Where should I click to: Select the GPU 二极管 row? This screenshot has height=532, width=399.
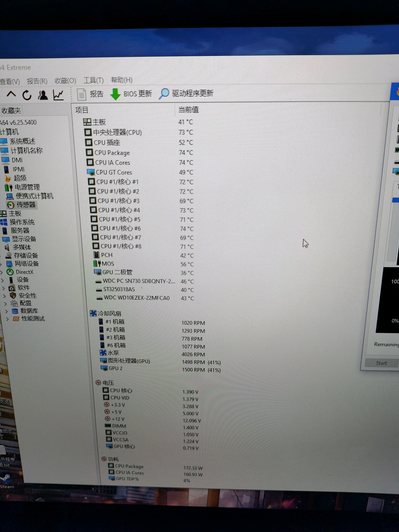[x=144, y=272]
